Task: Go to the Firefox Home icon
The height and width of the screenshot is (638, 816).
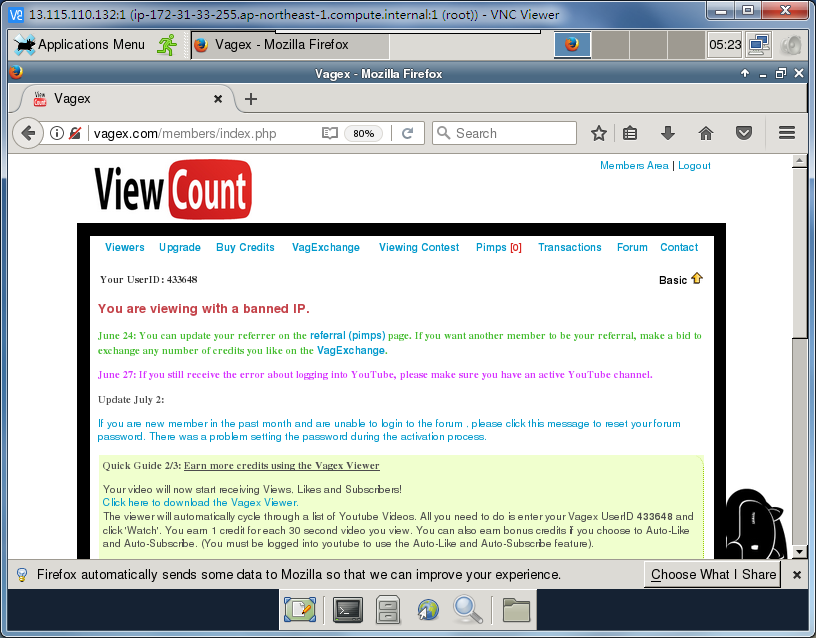Action: point(706,133)
